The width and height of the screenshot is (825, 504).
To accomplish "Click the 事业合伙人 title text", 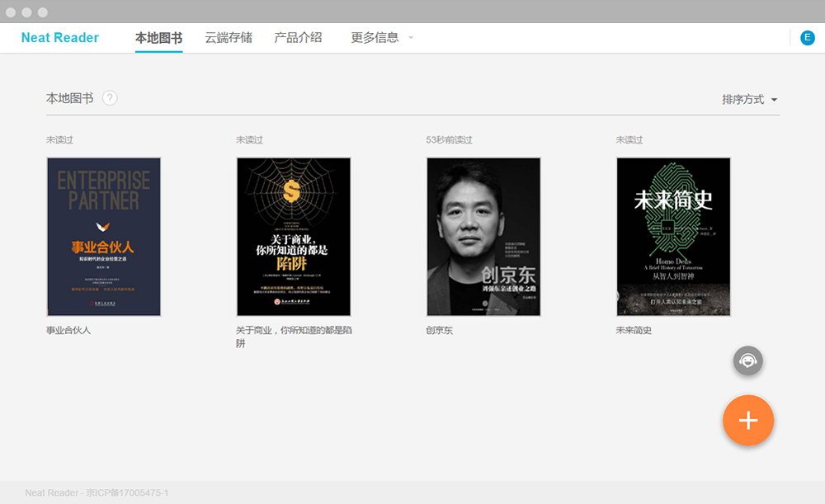I will coord(68,331).
